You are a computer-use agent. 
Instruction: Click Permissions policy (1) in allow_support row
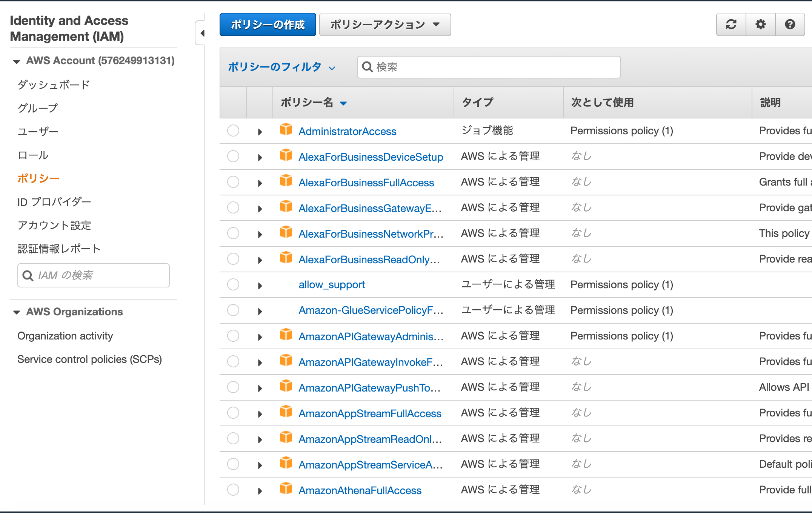[x=622, y=285]
